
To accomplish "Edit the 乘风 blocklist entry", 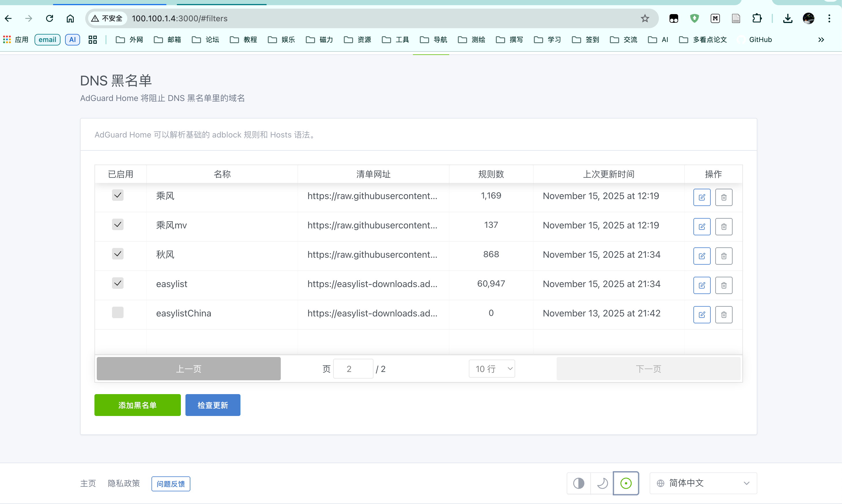I will [701, 197].
